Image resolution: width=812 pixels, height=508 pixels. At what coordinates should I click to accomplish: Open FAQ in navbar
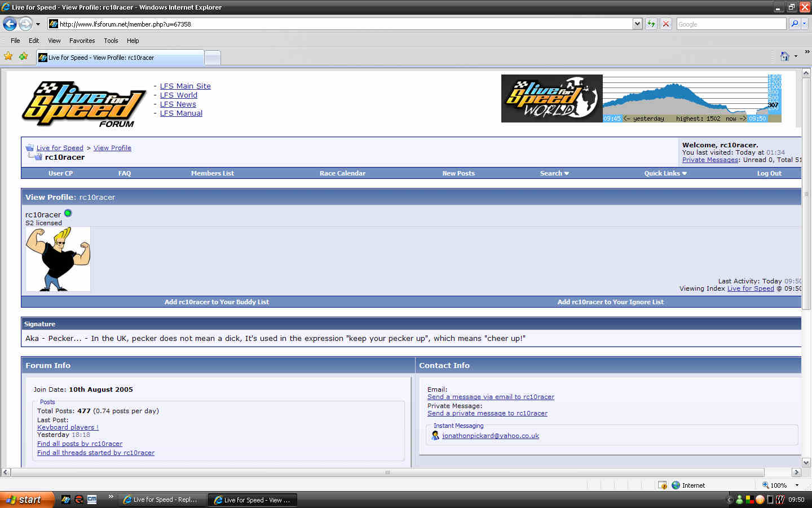coord(125,173)
